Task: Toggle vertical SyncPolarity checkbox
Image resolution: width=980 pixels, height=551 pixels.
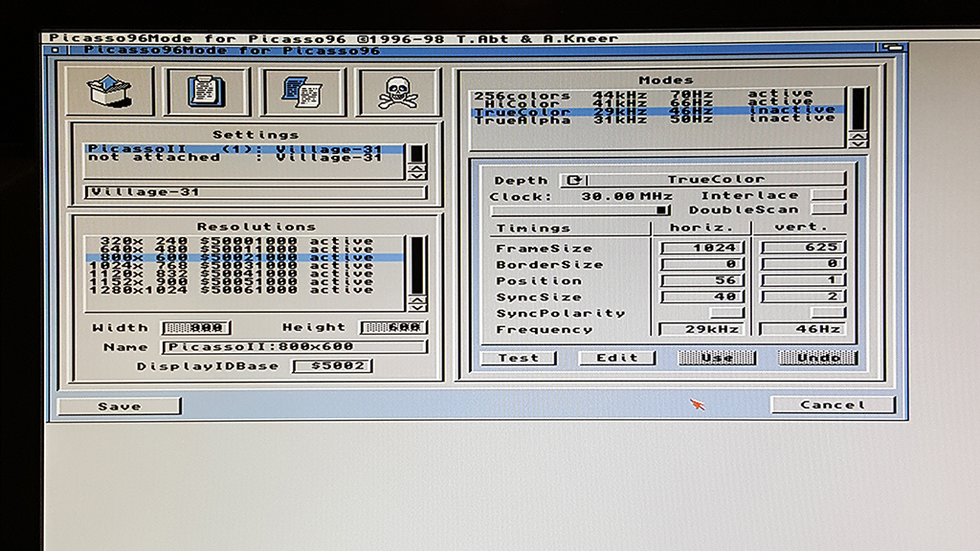Action: [x=828, y=312]
